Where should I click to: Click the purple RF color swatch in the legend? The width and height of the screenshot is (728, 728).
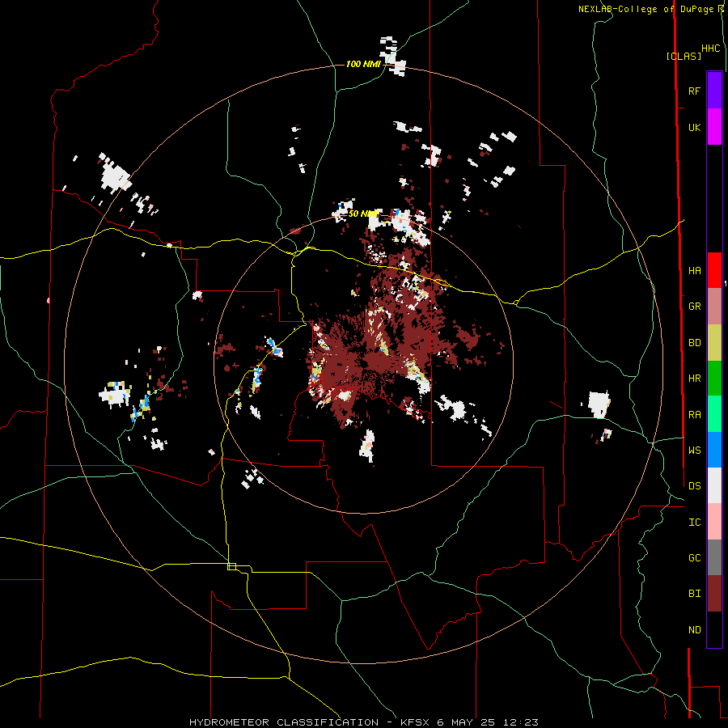[x=714, y=91]
